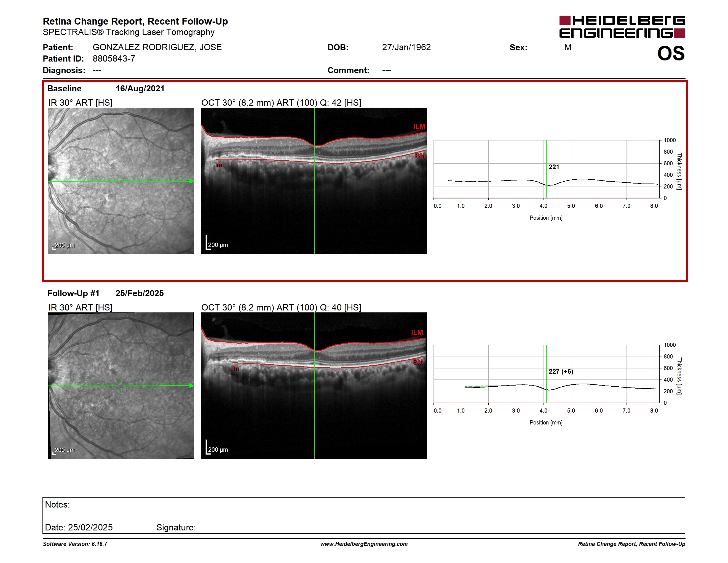
Task: Click the OS eye indicator
Action: point(671,53)
